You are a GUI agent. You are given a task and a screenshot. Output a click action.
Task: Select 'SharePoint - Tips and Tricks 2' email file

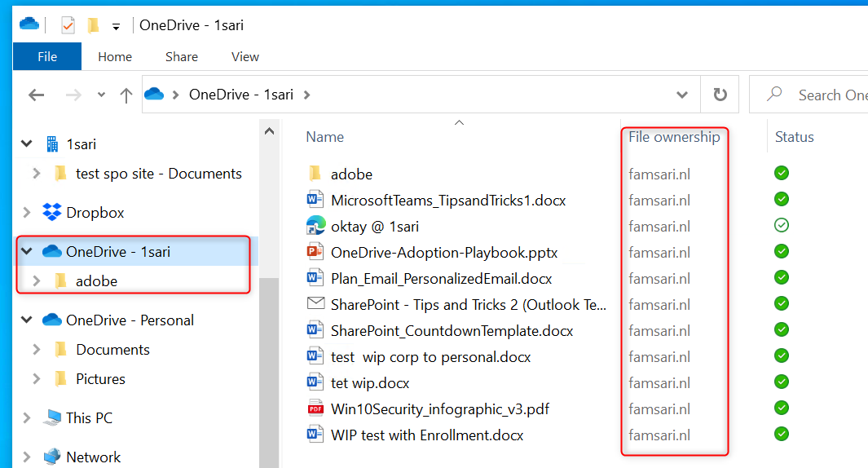(x=469, y=305)
